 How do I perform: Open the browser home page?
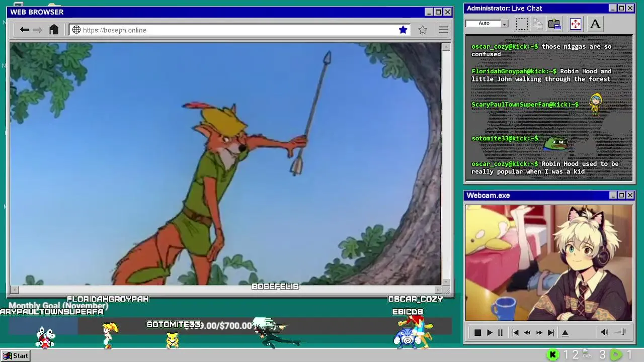click(54, 30)
